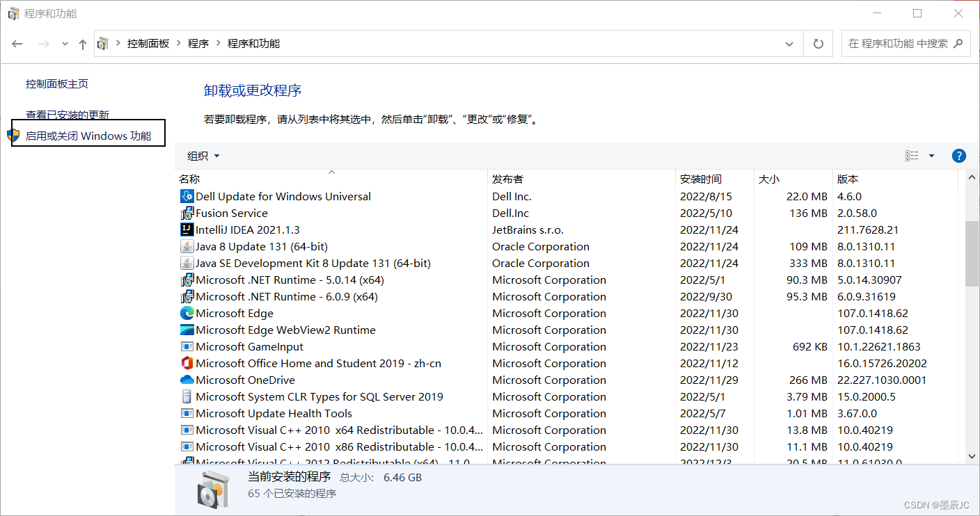Select the Microsoft OneDrive row name
Viewport: 980px width, 516px height.
coord(245,380)
